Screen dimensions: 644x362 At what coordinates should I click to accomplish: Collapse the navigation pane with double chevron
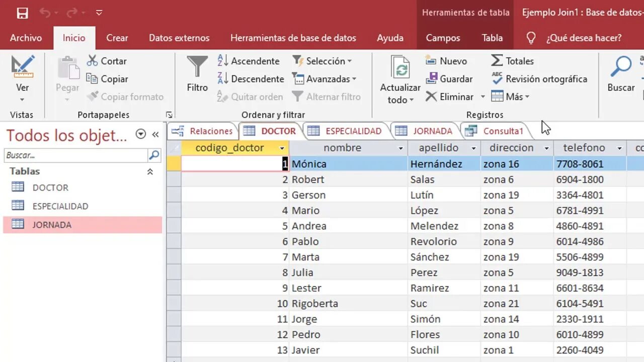click(155, 134)
